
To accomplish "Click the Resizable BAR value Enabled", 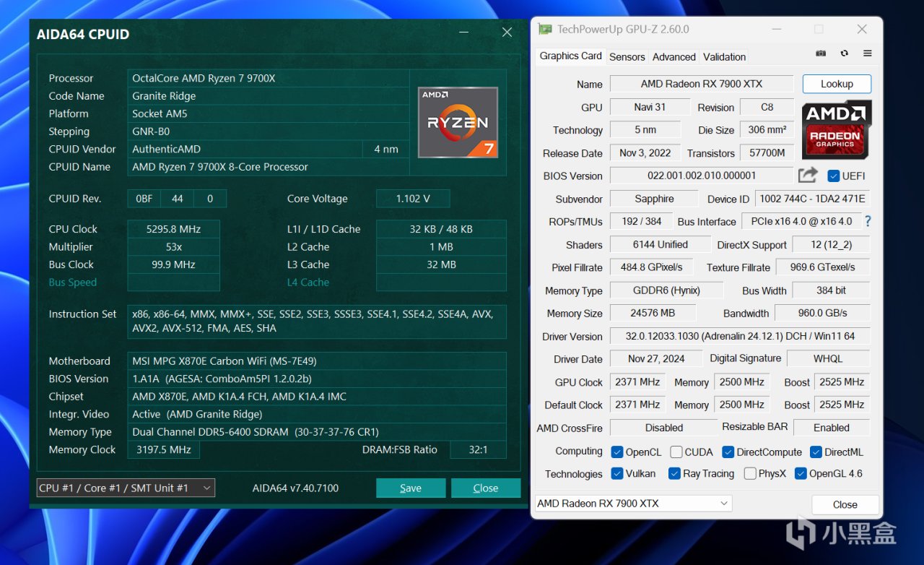I will pyautogui.click(x=832, y=428).
